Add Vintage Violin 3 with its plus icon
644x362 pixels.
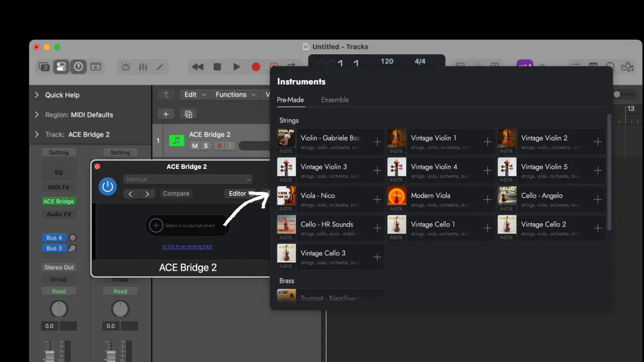pyautogui.click(x=377, y=170)
